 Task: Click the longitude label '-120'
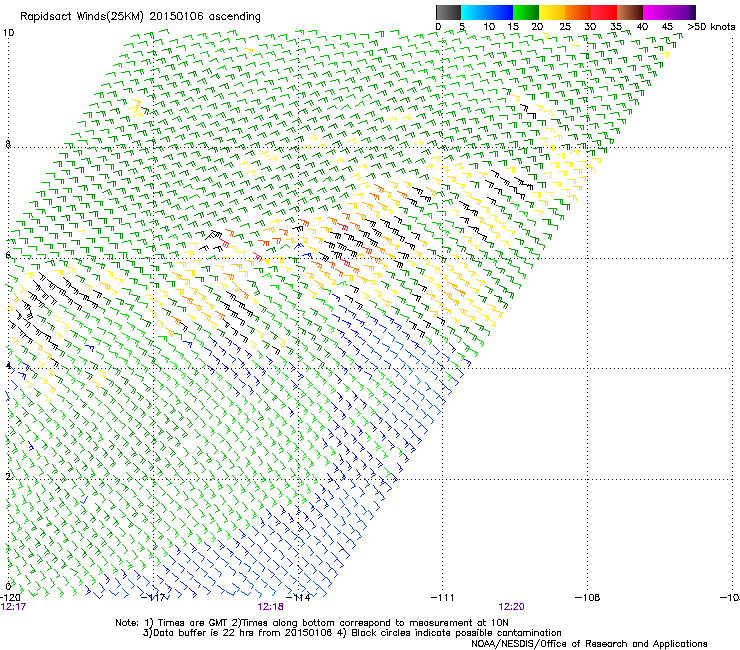(10, 597)
